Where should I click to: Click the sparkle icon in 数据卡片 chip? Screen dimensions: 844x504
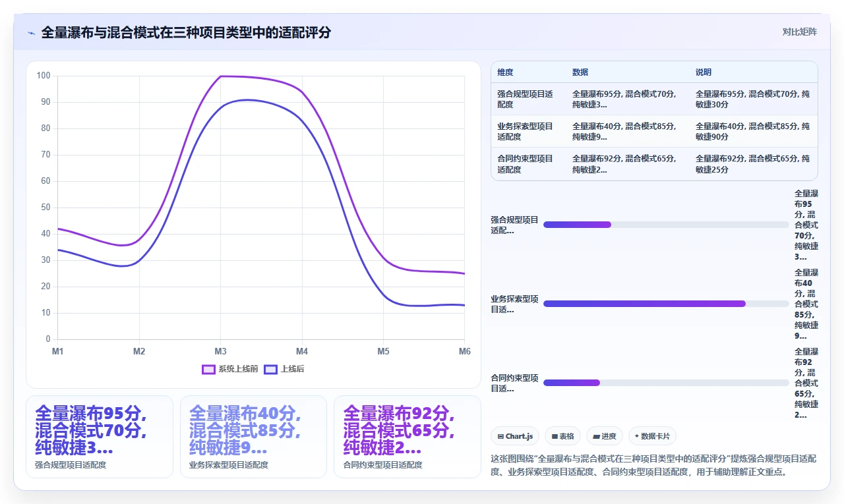coord(637,436)
